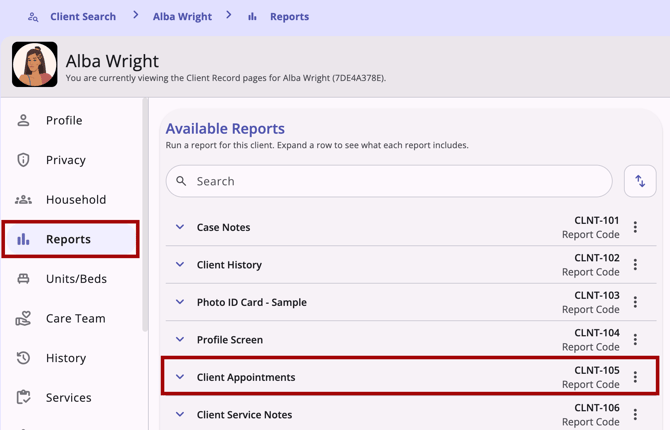Expand the Client History report row
The image size is (670, 430).
(180, 265)
